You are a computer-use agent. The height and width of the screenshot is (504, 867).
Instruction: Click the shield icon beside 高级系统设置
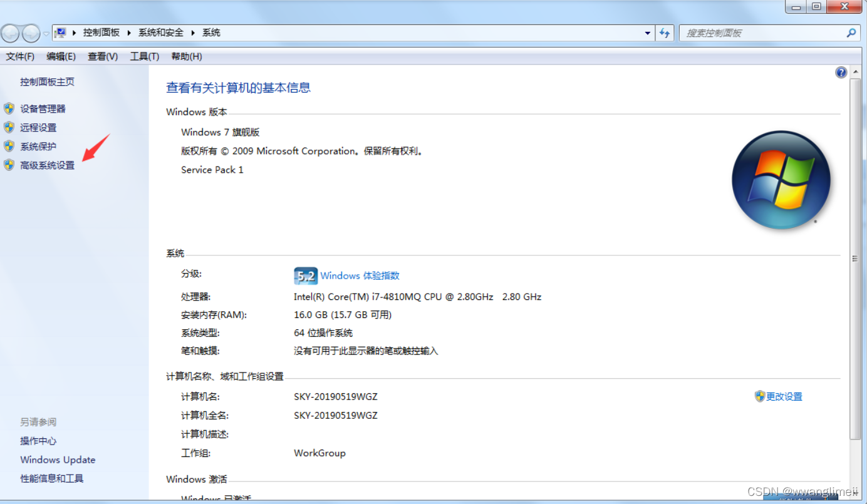click(9, 165)
